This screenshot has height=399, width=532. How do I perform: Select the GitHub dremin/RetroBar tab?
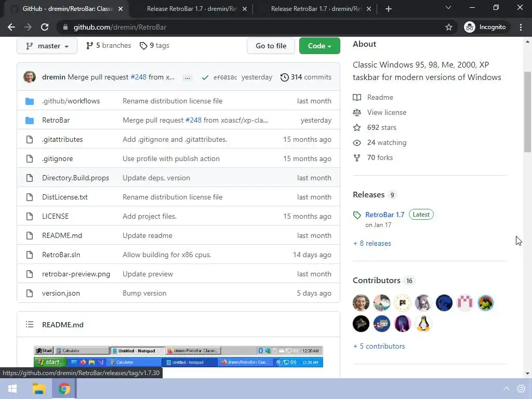[x=67, y=9]
